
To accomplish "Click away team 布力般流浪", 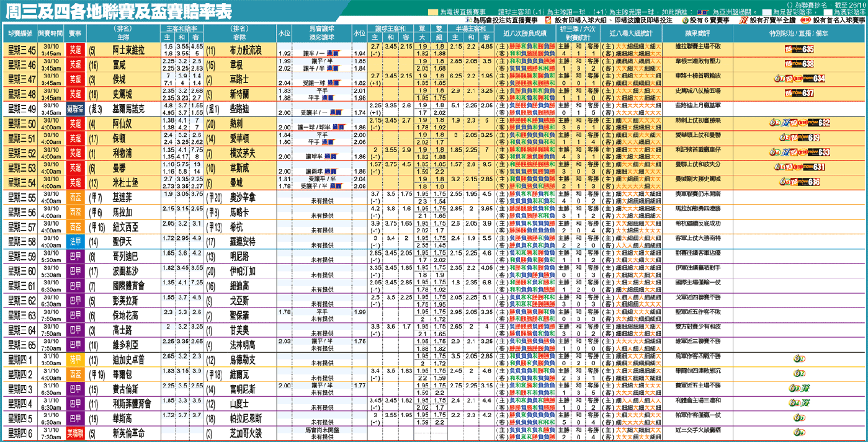I will pos(246,49).
